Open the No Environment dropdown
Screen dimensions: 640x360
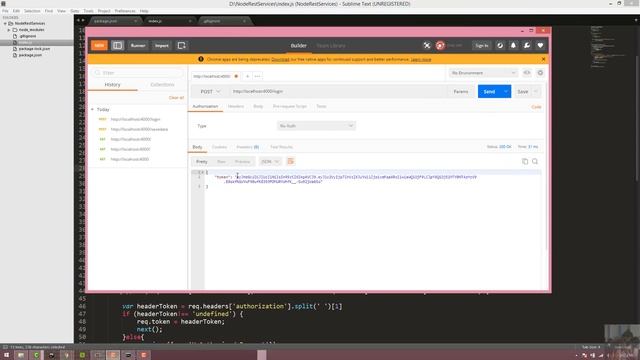483,73
